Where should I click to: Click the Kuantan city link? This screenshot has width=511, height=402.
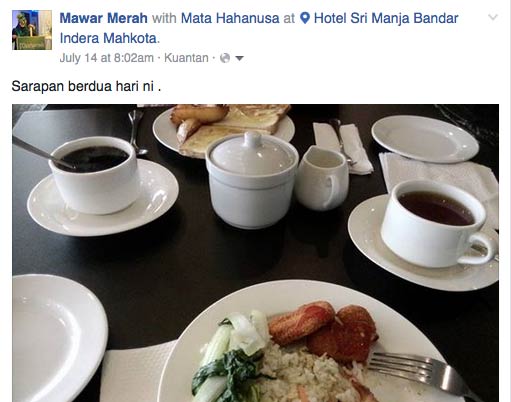pos(186,58)
